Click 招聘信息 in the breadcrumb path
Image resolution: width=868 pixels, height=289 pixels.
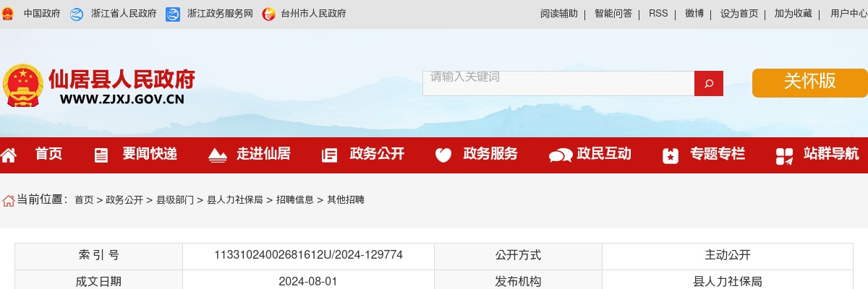point(294,200)
